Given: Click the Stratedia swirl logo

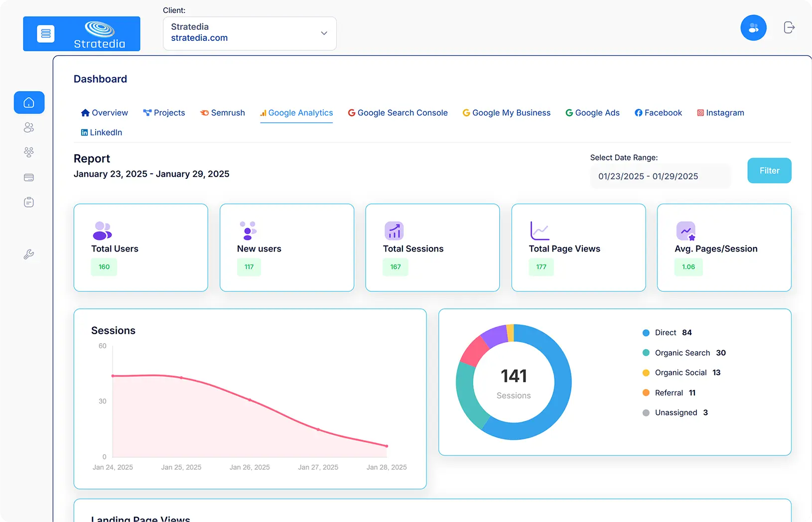Looking at the screenshot, I should point(100,29).
